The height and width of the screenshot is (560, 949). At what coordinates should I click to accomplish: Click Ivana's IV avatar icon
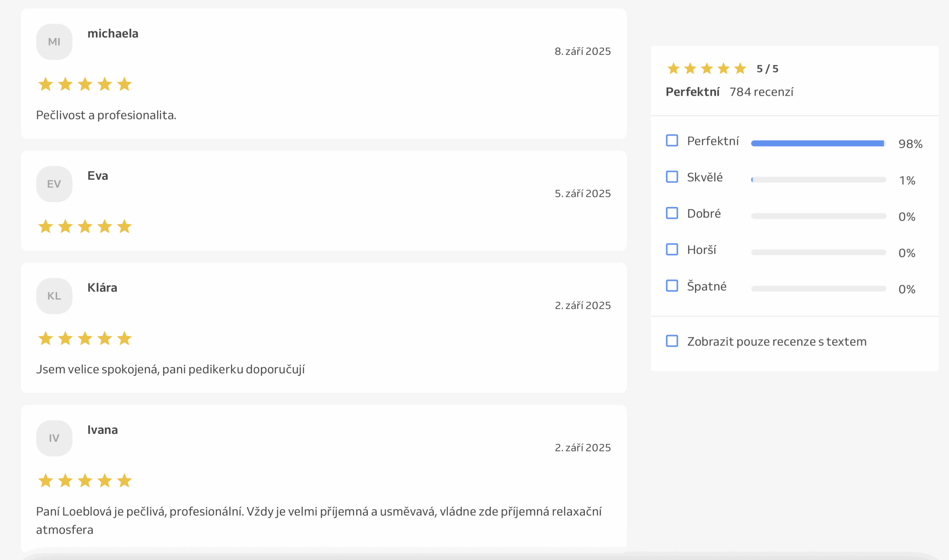click(x=54, y=438)
